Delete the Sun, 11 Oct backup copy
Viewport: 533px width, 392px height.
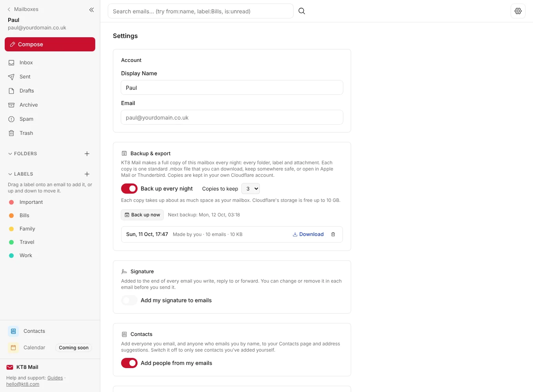[x=333, y=234]
